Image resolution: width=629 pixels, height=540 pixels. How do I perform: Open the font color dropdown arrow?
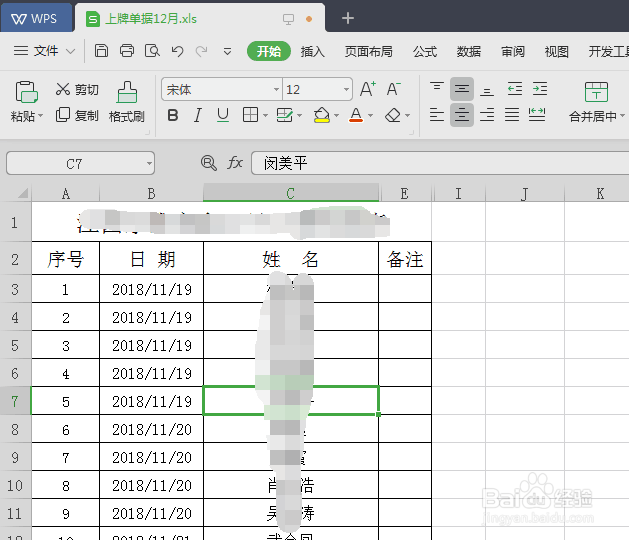[x=370, y=116]
